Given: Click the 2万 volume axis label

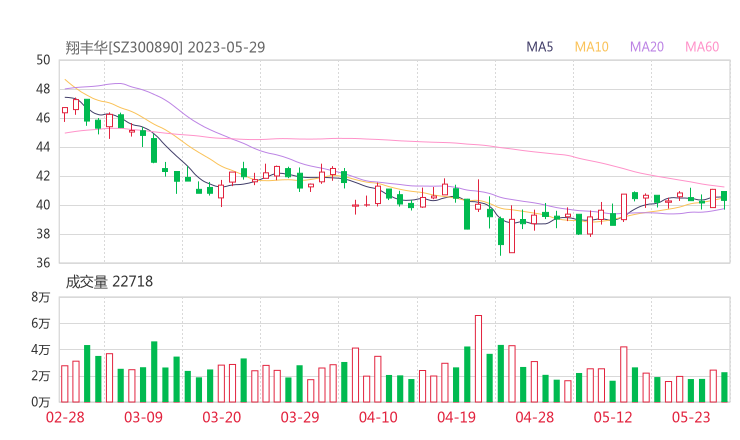Looking at the screenshot, I should [x=41, y=376].
